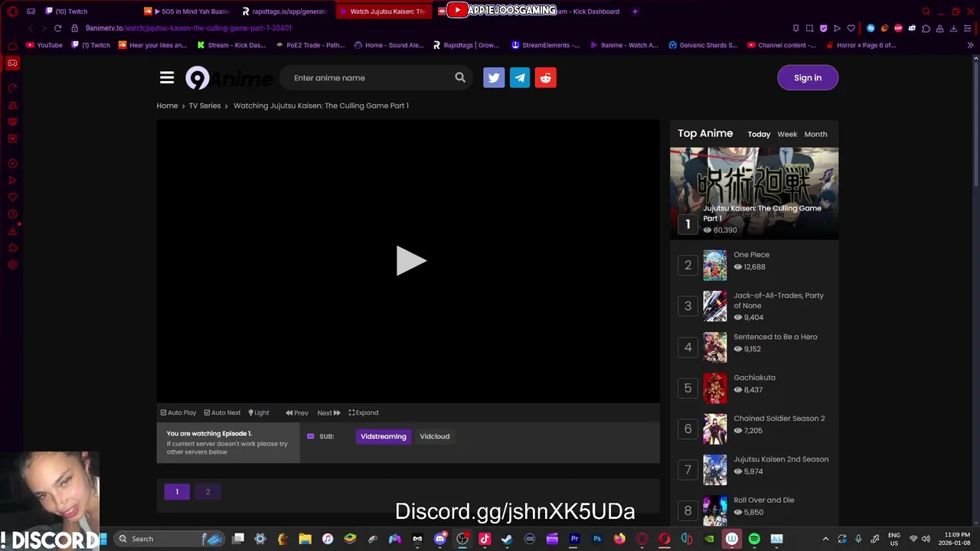Select the Vidcloud server
This screenshot has width=980, height=551.
pyautogui.click(x=435, y=436)
